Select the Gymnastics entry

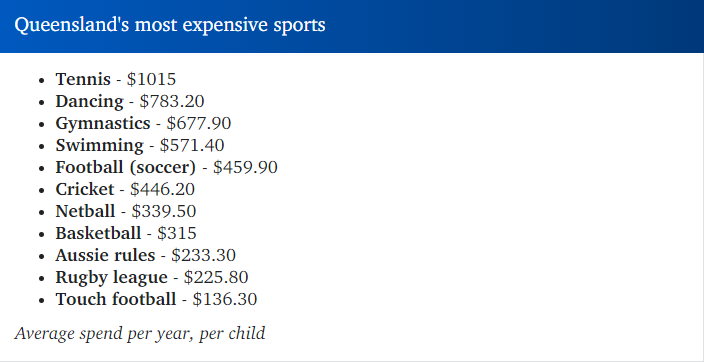click(x=143, y=124)
